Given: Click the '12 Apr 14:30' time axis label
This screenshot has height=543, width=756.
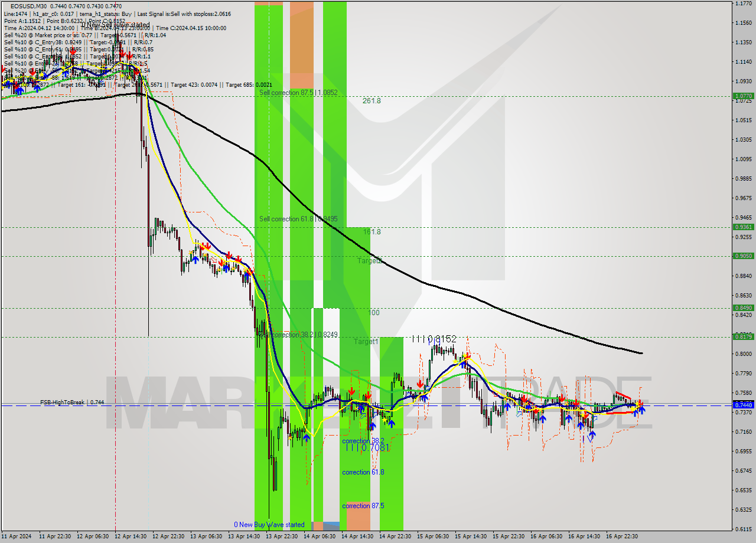Looking at the screenshot, I should tap(131, 537).
